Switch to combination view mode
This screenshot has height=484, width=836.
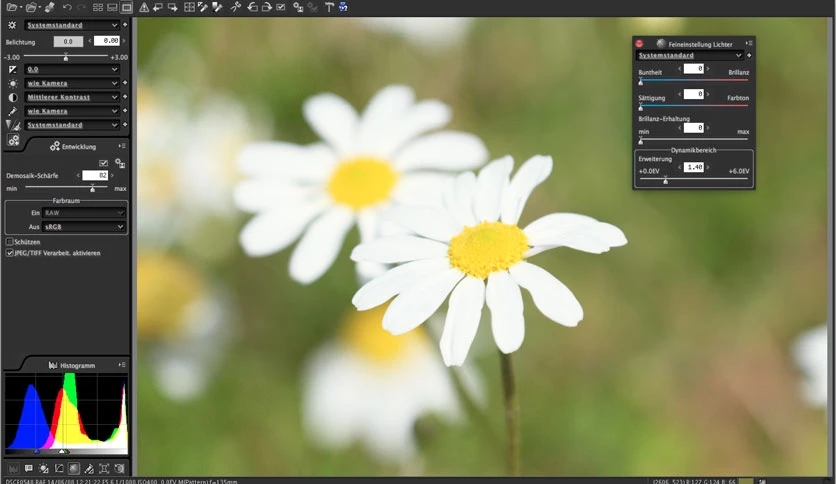pyautogui.click(x=112, y=7)
